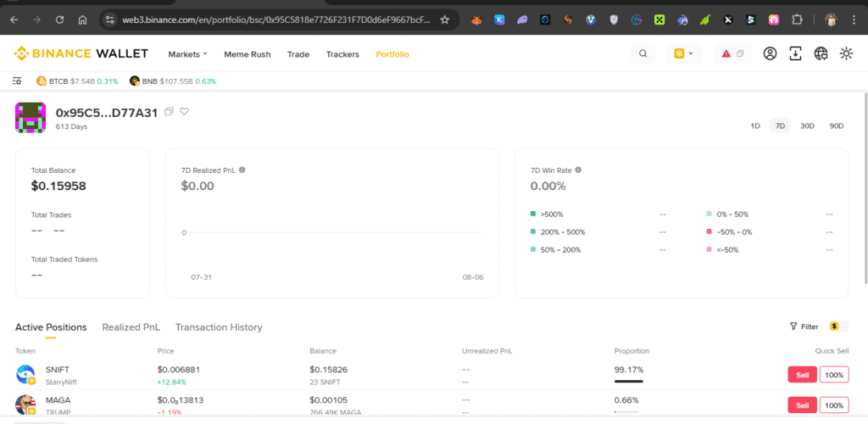The height and width of the screenshot is (424, 868).
Task: Toggle the sun theme switch icon
Action: [846, 54]
